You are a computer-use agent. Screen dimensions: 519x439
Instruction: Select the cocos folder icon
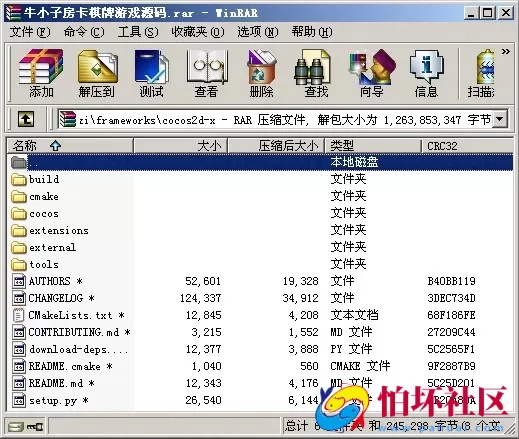click(19, 214)
